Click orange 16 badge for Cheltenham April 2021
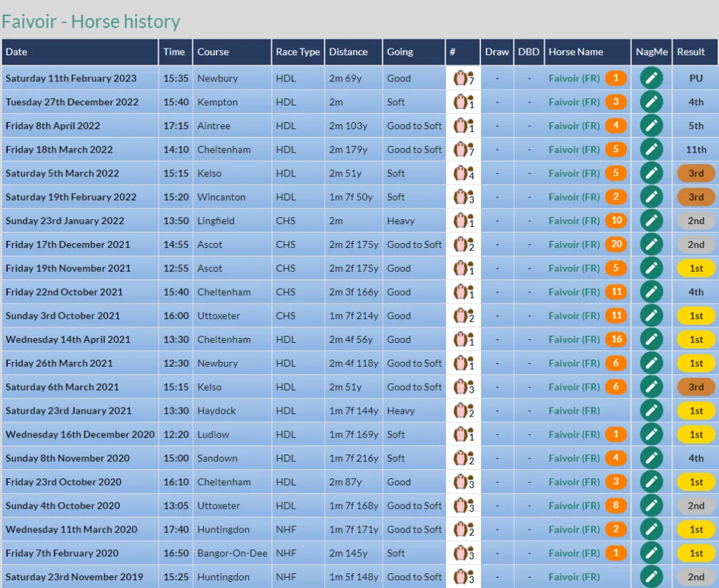 [616, 339]
